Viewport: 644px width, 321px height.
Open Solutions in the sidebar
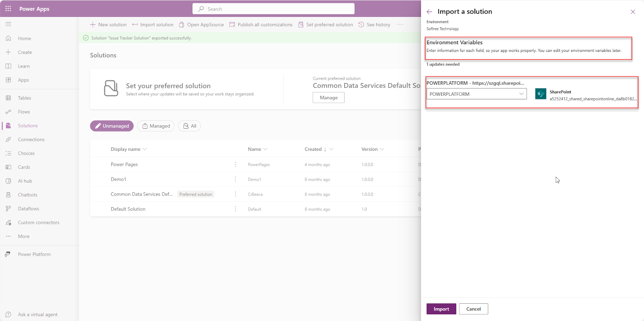pyautogui.click(x=28, y=126)
